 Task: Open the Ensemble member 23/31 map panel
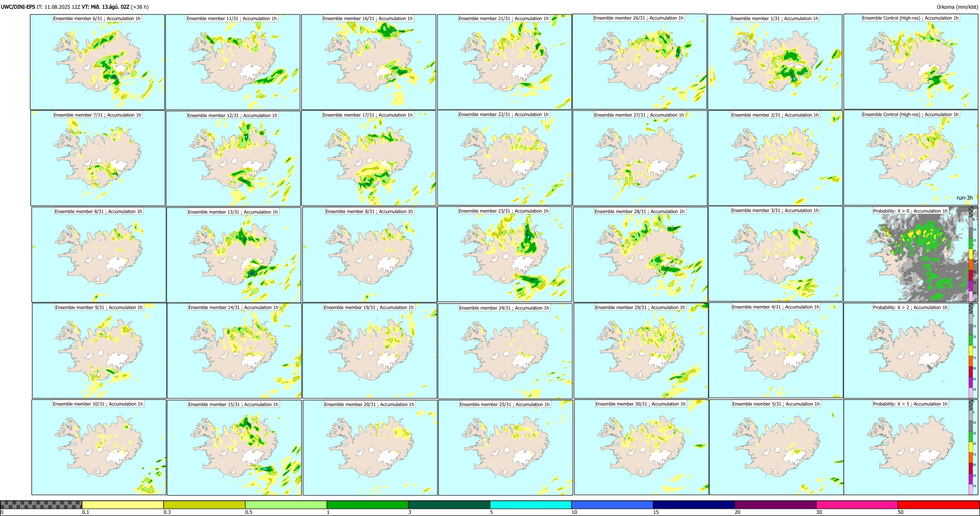tap(504, 254)
